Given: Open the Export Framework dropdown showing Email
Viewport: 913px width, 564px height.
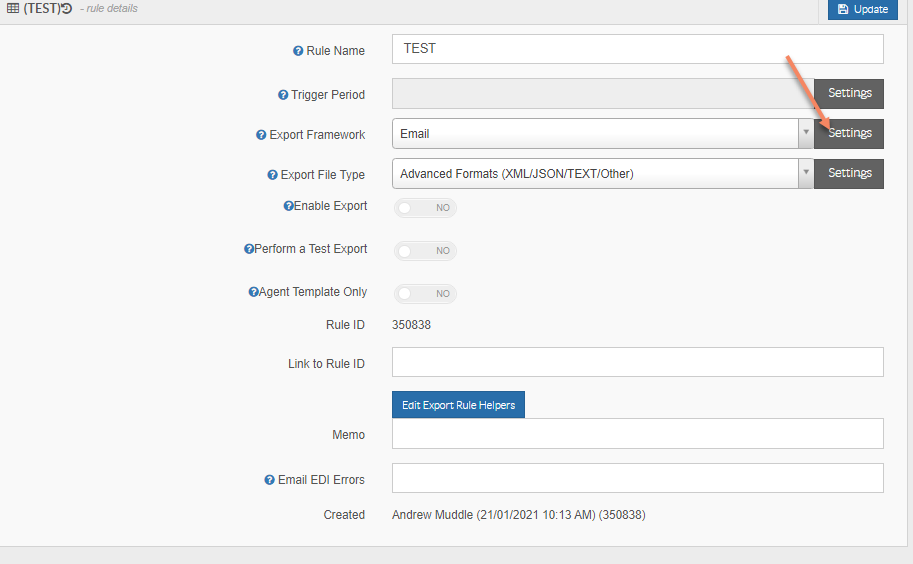Looking at the screenshot, I should point(602,133).
